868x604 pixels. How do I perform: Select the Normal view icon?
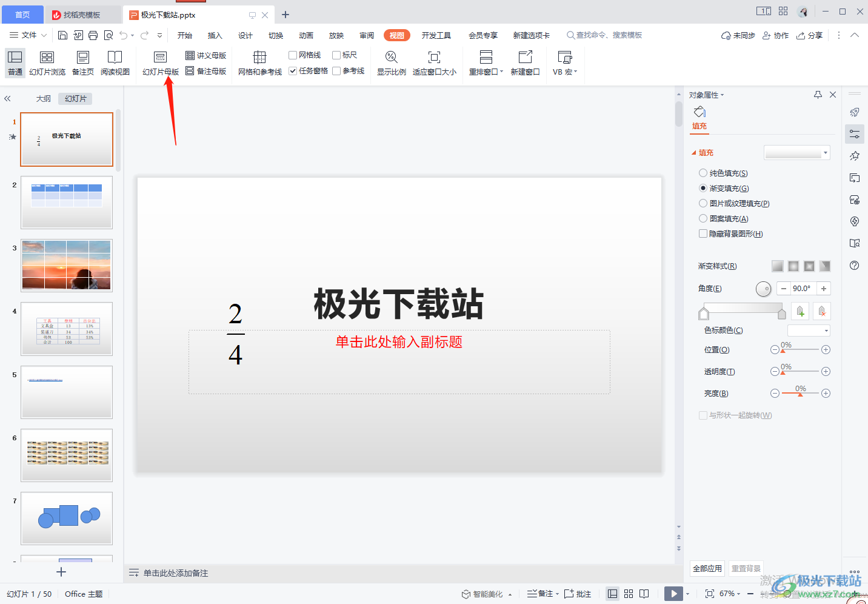[15, 63]
